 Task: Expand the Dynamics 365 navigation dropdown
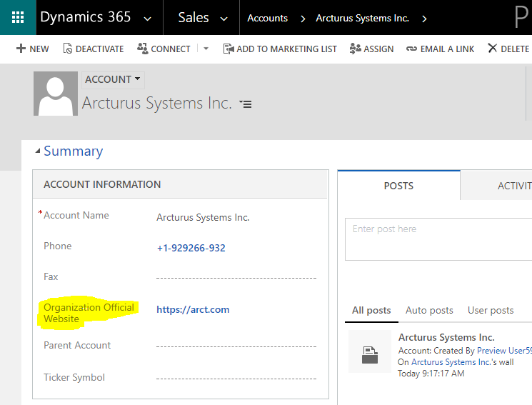(147, 19)
